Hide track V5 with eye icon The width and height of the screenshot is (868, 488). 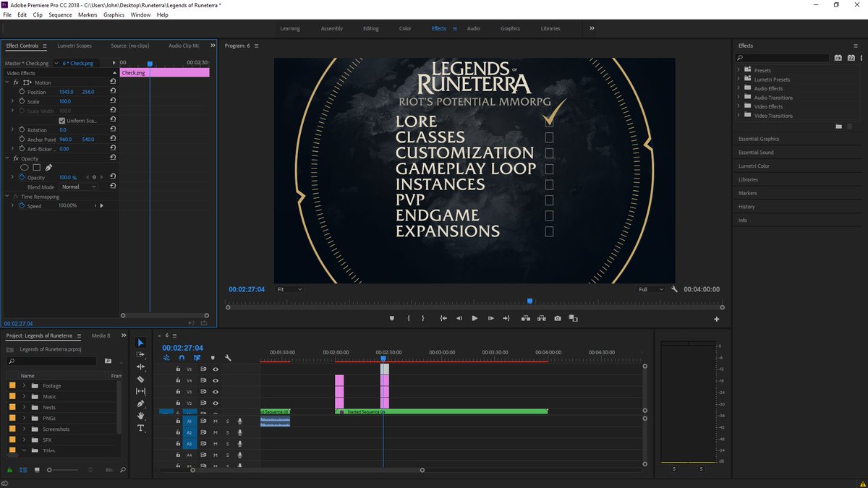(x=216, y=369)
